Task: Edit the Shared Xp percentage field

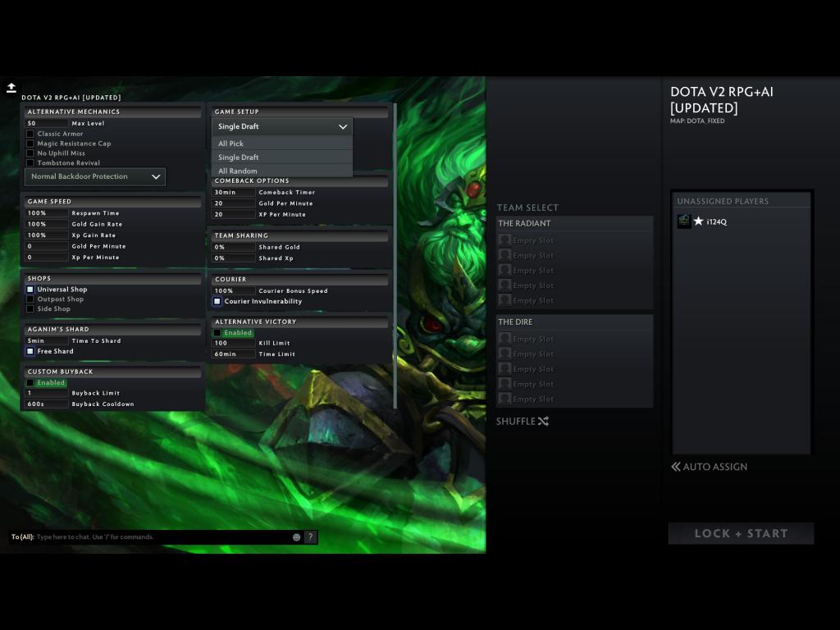Action: [x=233, y=258]
